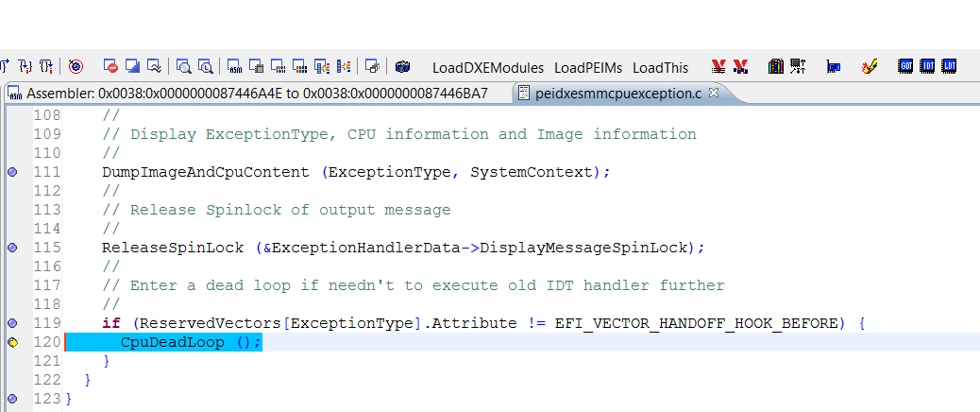Screen dimensions: 980x412
Task: Click the window with colored bars icon
Action: 300,65
